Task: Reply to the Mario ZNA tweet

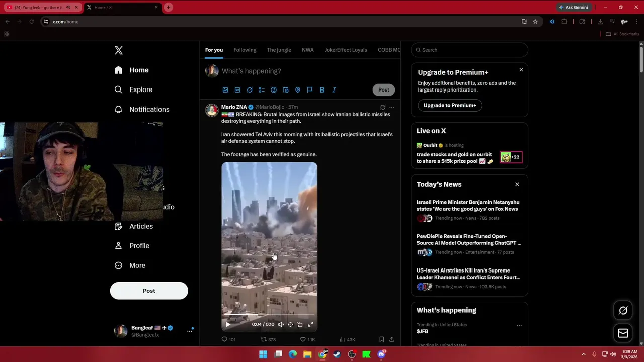Action: [x=229, y=340]
